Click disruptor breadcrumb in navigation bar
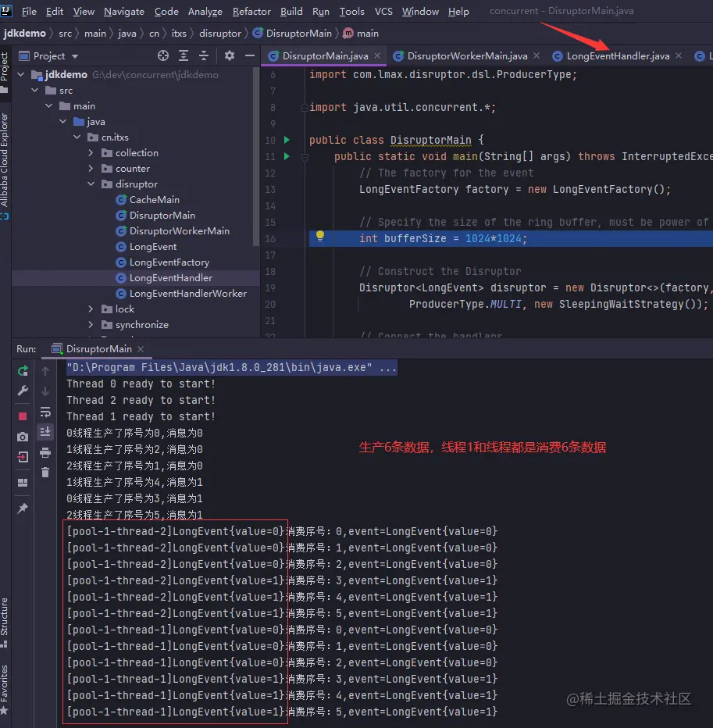This screenshot has width=713, height=728. 220,34
